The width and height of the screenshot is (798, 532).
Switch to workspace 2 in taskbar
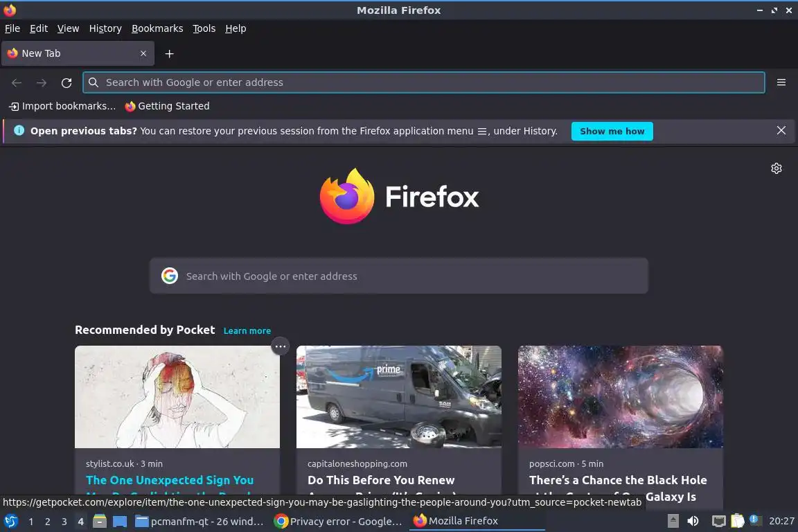47,522
